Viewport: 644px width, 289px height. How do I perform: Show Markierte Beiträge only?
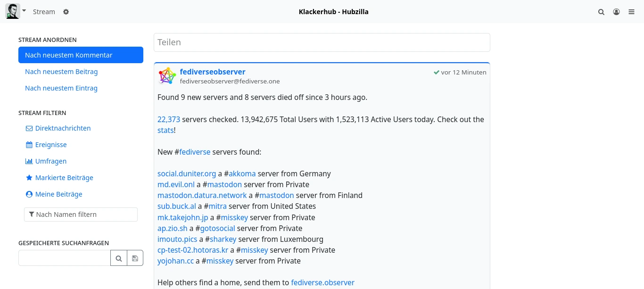(x=64, y=178)
